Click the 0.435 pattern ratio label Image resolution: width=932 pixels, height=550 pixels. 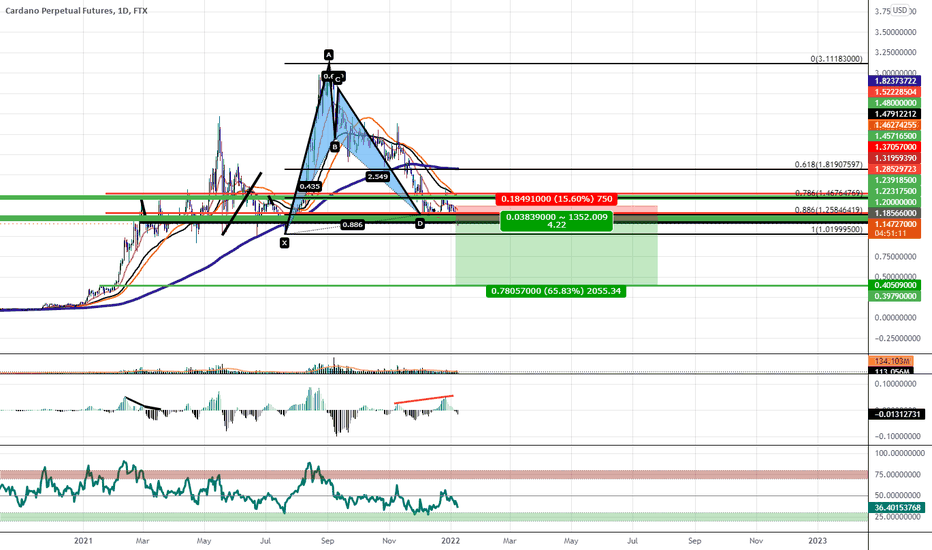coord(310,186)
